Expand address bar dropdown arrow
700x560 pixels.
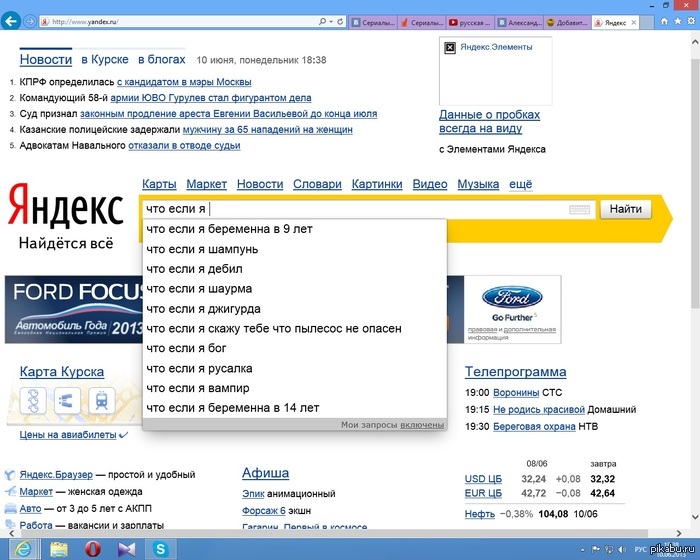point(331,21)
